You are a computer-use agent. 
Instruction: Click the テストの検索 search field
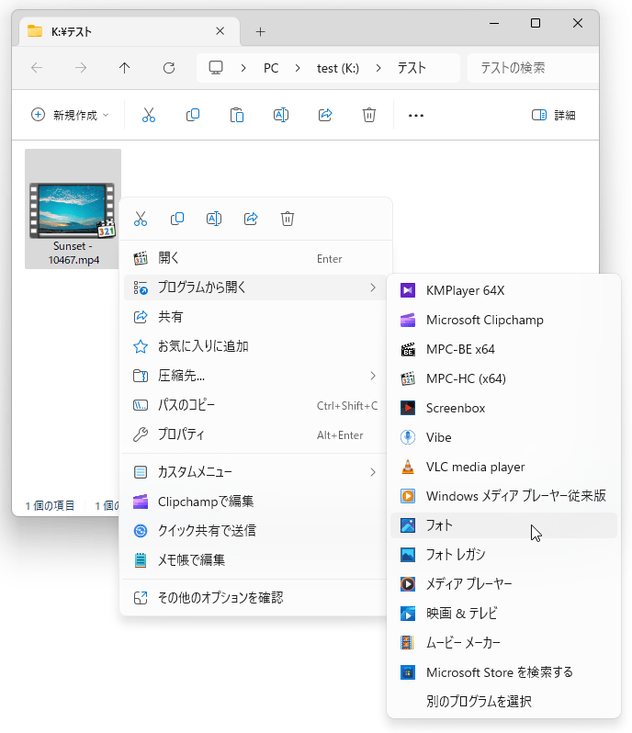click(533, 68)
